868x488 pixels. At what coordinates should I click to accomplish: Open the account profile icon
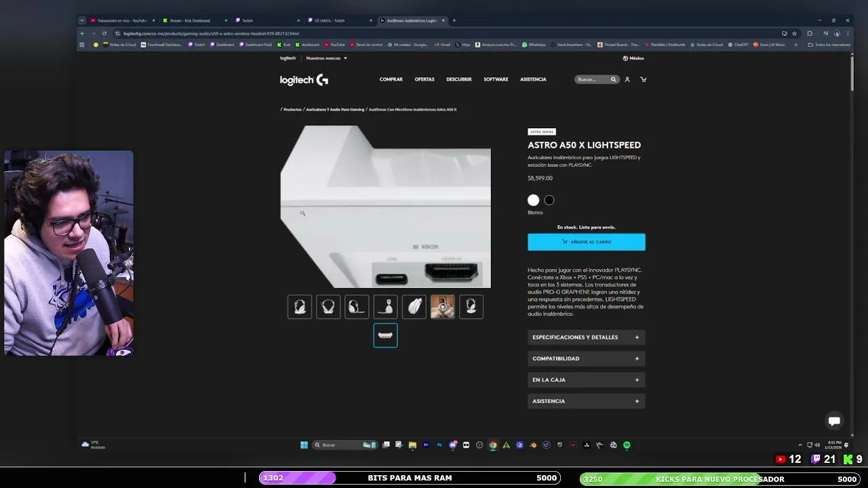tap(627, 79)
